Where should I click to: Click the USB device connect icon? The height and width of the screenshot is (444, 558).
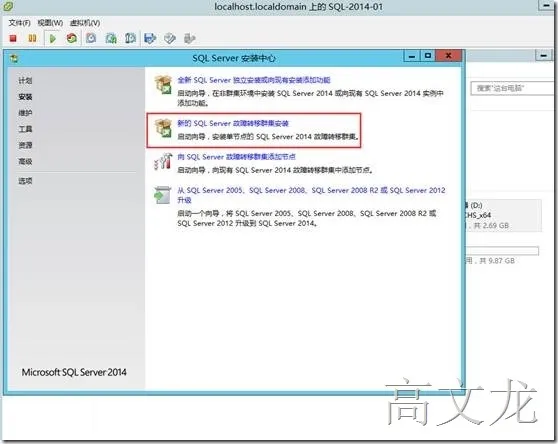coord(190,38)
